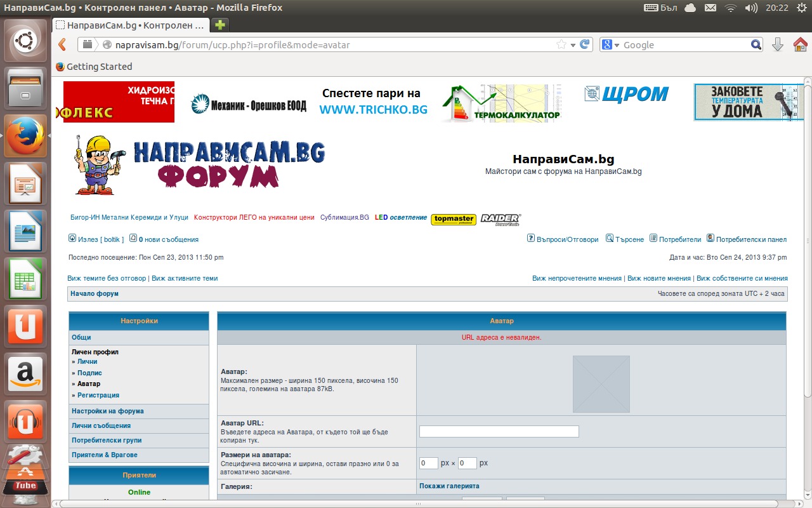Open the Търсене forum search link

click(x=629, y=239)
